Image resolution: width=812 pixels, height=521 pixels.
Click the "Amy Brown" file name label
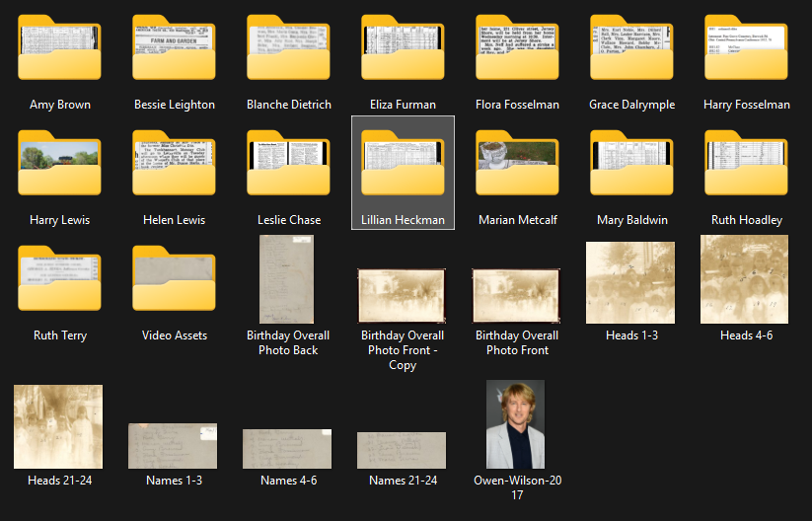tap(60, 105)
